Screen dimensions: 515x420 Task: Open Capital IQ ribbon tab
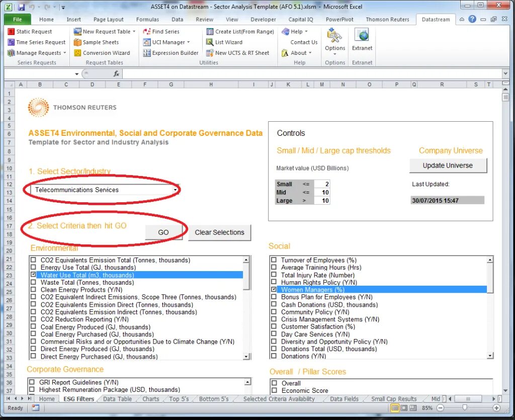pyautogui.click(x=301, y=20)
